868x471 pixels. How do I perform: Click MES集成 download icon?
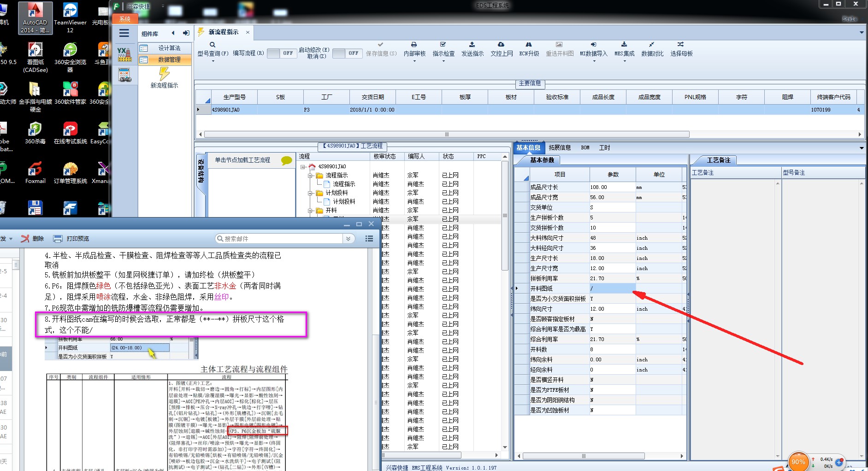pyautogui.click(x=624, y=45)
